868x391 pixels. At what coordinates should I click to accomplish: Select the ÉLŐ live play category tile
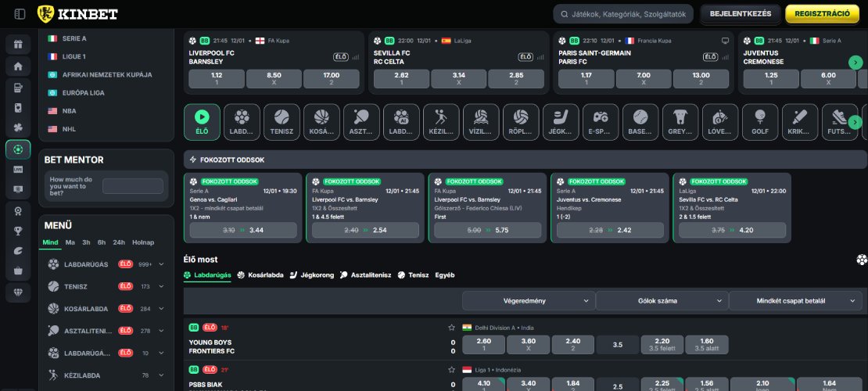[202, 122]
